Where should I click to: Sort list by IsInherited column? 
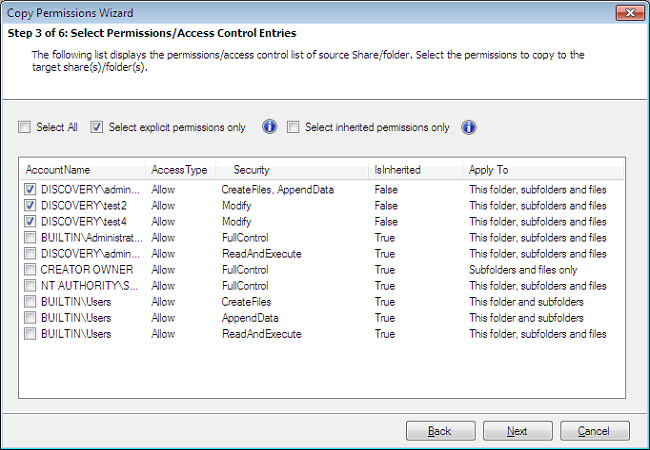415,170
